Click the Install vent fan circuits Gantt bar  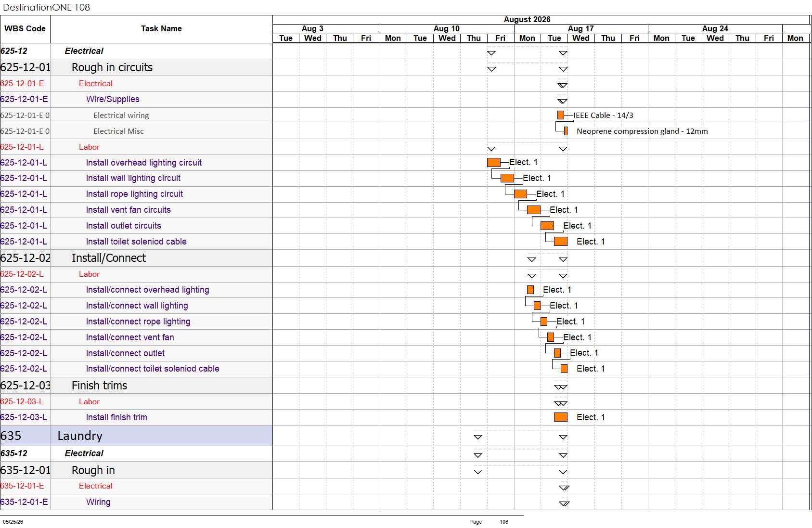pos(534,210)
